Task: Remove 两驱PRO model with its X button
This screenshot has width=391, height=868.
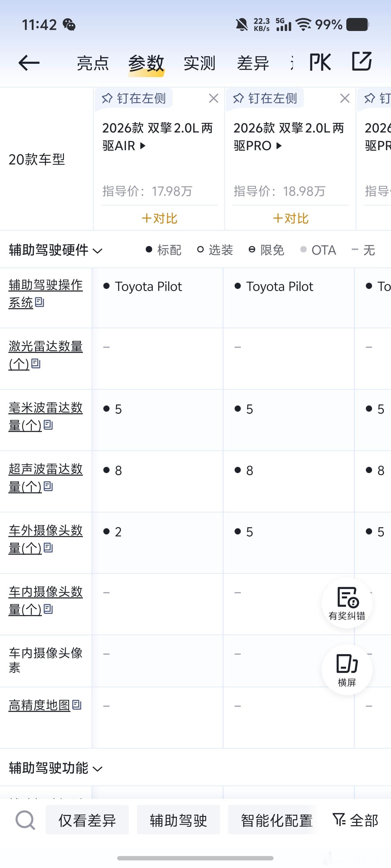Action: click(344, 98)
